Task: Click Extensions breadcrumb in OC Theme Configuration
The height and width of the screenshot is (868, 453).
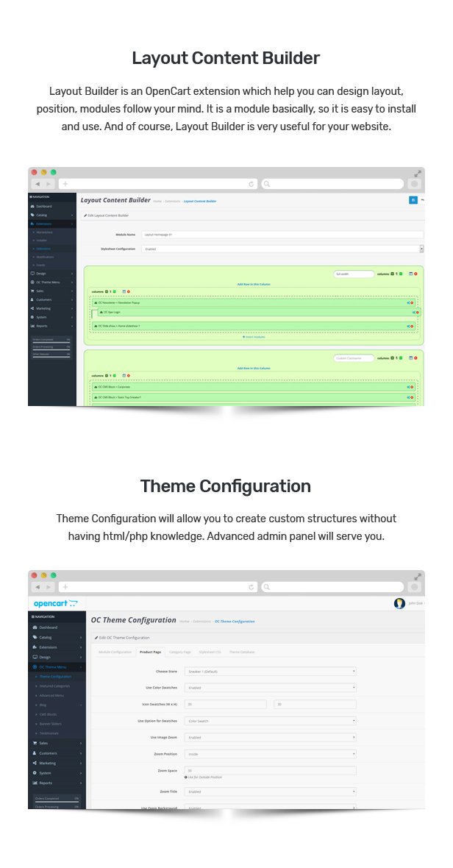Action: (x=202, y=622)
